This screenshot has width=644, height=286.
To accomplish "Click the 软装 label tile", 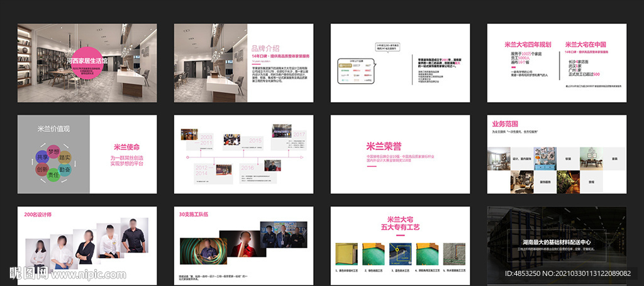I will click(x=568, y=159).
